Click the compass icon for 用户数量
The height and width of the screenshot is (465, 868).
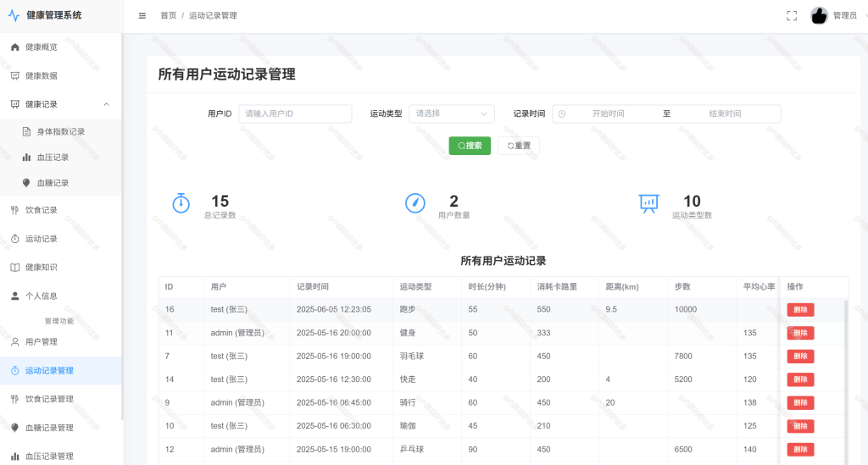415,203
